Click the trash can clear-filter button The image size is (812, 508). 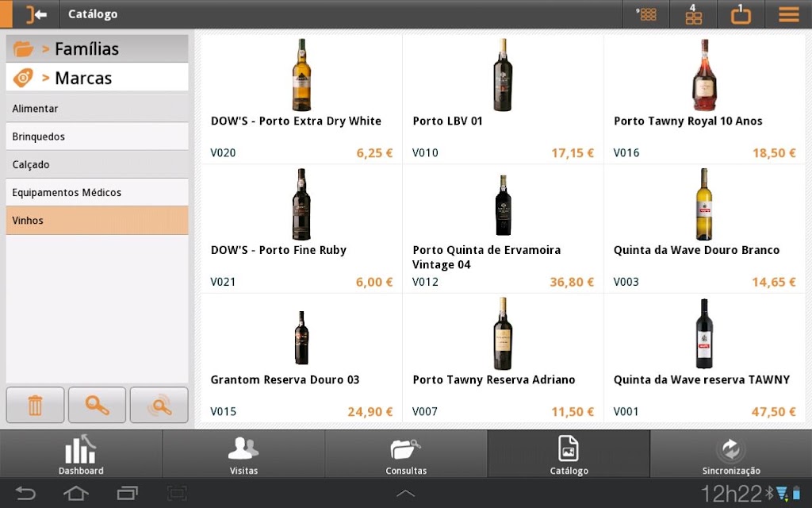(x=35, y=405)
